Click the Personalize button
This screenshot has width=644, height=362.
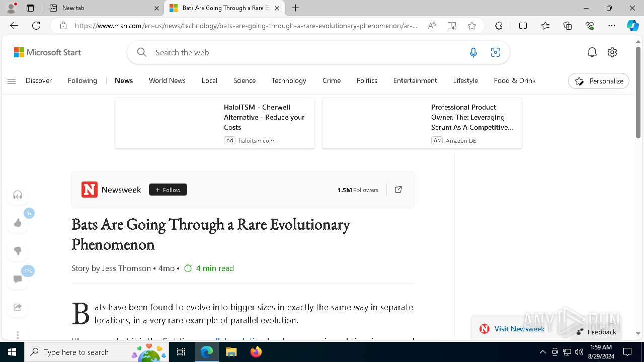599,81
